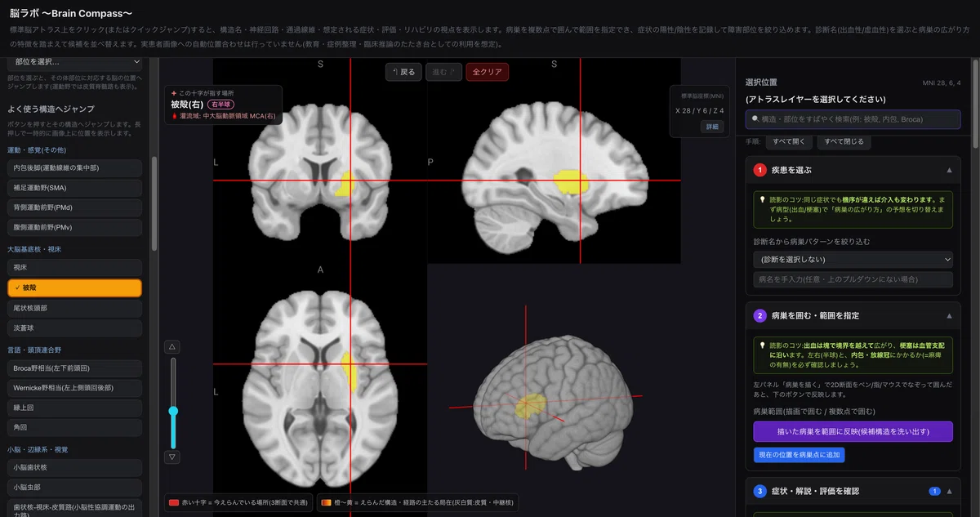980x517 pixels.
Task: Jump to Broca野相当(左下前頭回)
Action: 75,368
